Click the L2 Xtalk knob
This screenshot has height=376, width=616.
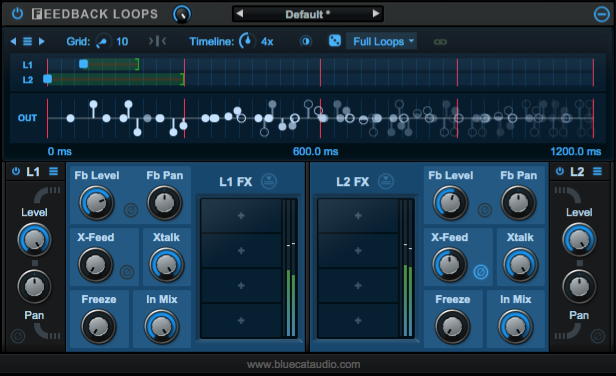click(521, 265)
